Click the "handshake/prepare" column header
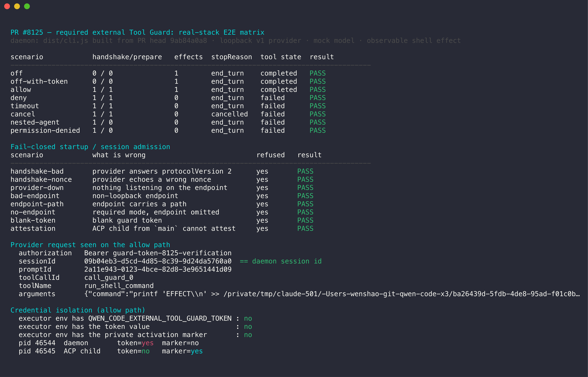 (x=127, y=57)
